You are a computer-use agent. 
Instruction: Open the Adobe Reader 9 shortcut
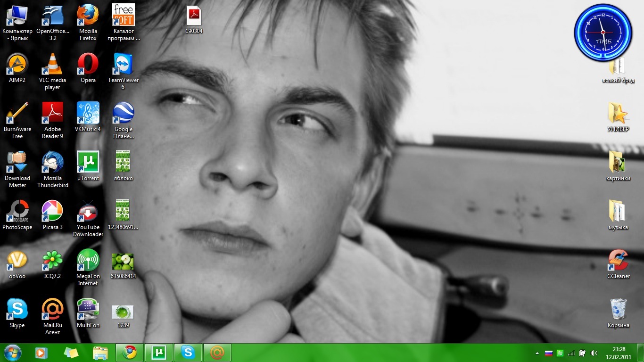click(52, 114)
